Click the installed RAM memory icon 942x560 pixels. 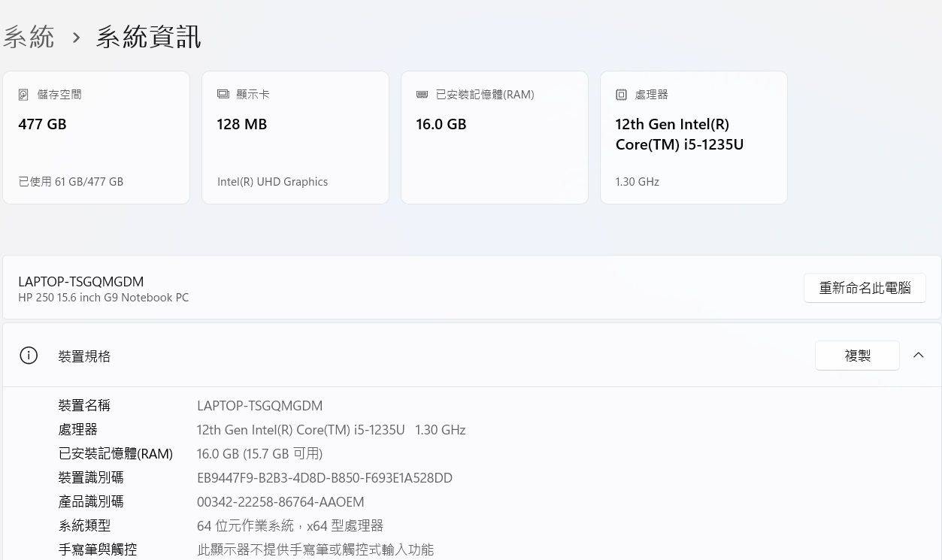point(422,95)
